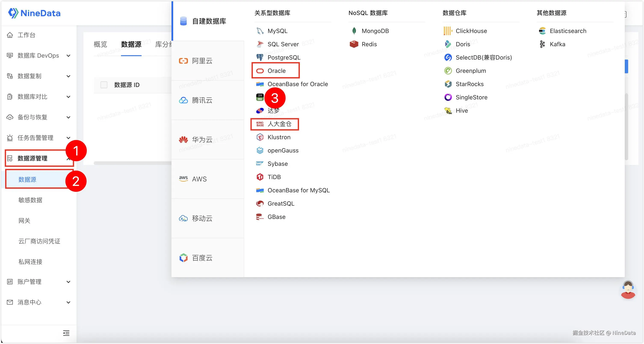The width and height of the screenshot is (644, 344).
Task: Click the Kafka icon
Action: click(x=542, y=44)
